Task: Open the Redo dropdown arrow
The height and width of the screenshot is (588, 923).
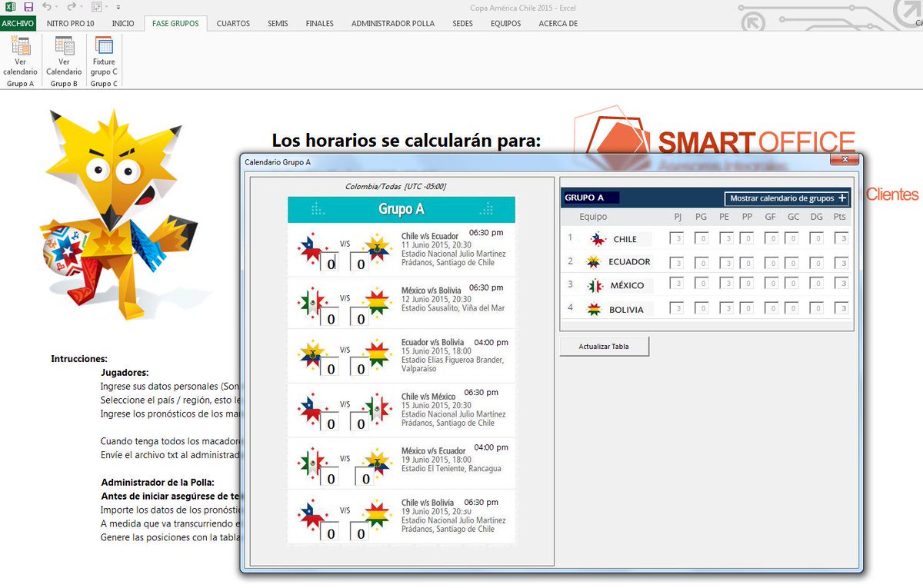Action: (x=81, y=6)
